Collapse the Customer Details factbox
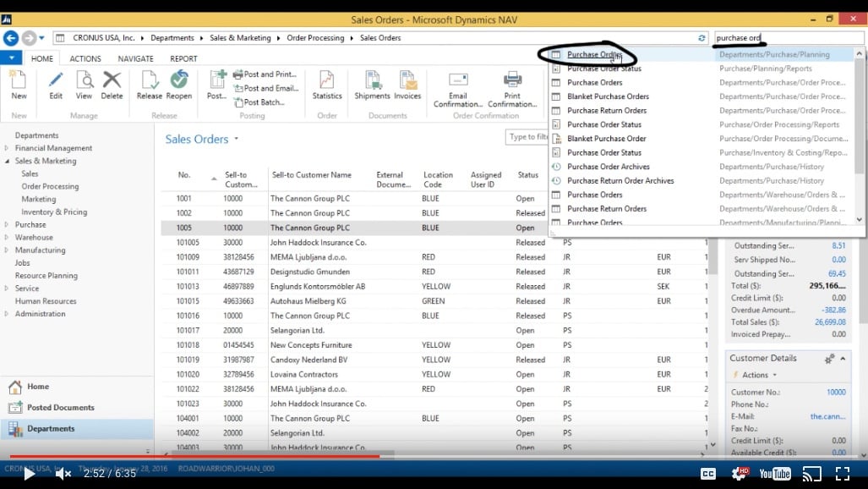The image size is (868, 489). tap(843, 359)
